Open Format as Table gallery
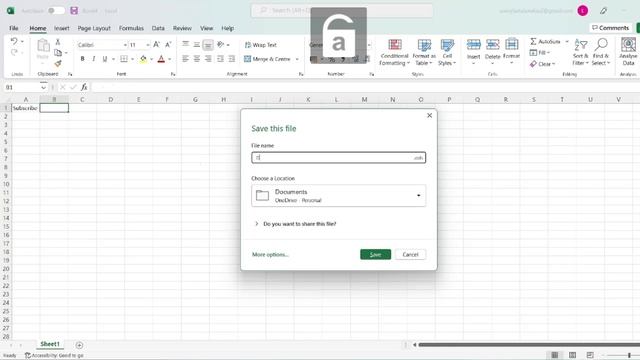 coord(424,52)
